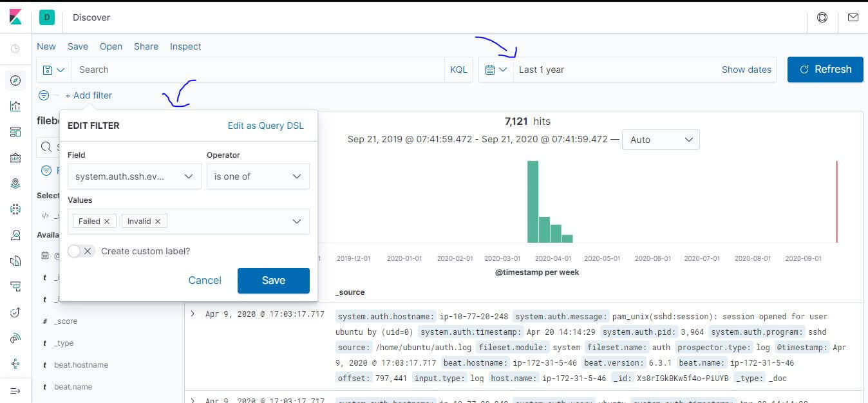Open the Field dropdown in Edit Filter
This screenshot has width=868, height=403.
pos(133,176)
